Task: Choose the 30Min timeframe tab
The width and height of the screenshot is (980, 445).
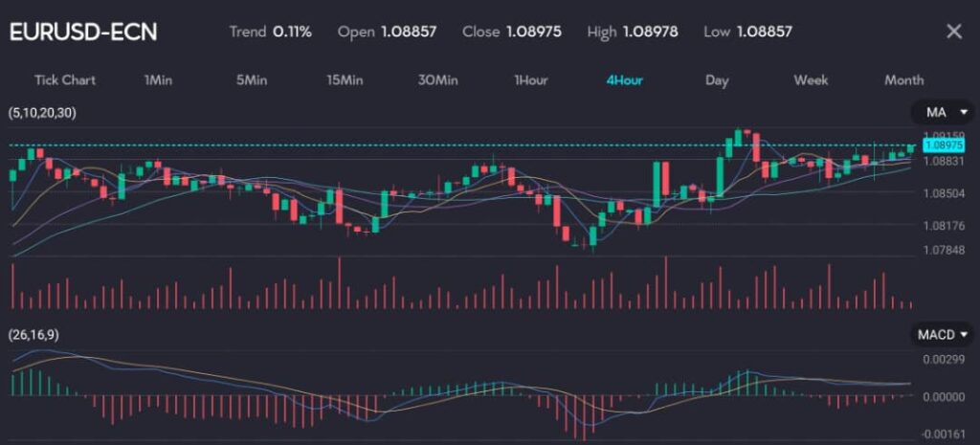Action: click(437, 79)
